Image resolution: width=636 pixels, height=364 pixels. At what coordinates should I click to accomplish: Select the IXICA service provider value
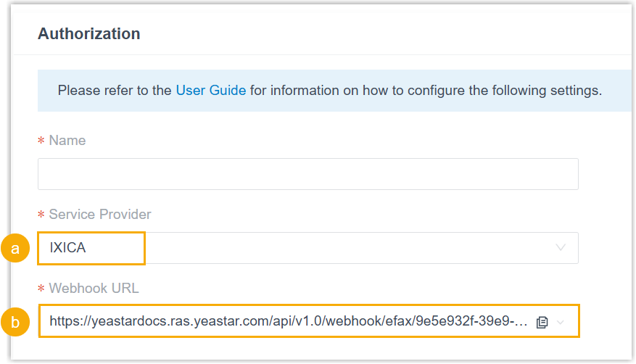click(68, 248)
